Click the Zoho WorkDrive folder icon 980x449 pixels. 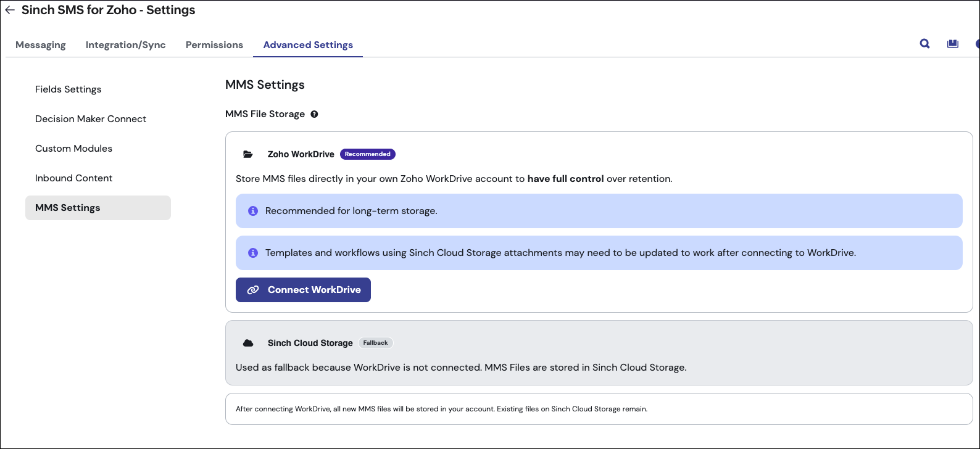248,154
